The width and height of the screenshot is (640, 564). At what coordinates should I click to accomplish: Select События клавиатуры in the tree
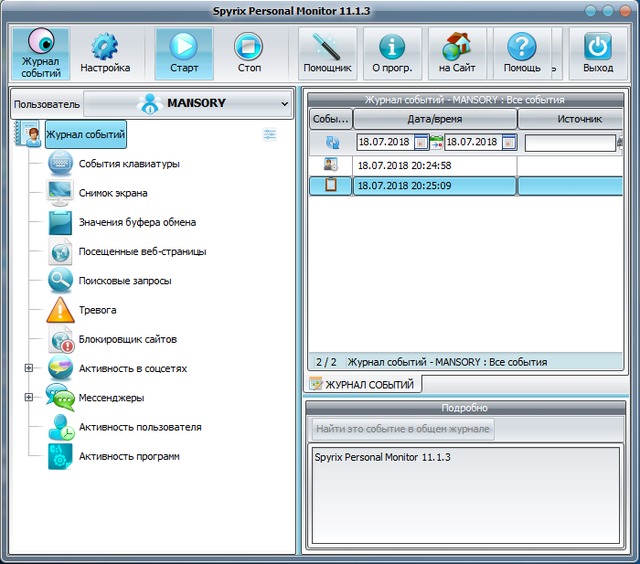[x=129, y=164]
